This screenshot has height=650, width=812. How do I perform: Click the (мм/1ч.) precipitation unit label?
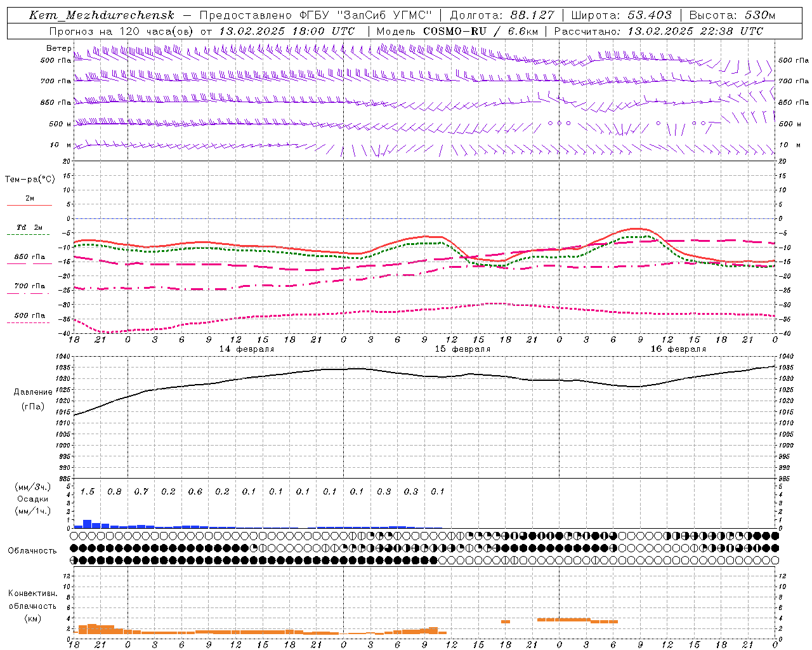click(33, 511)
